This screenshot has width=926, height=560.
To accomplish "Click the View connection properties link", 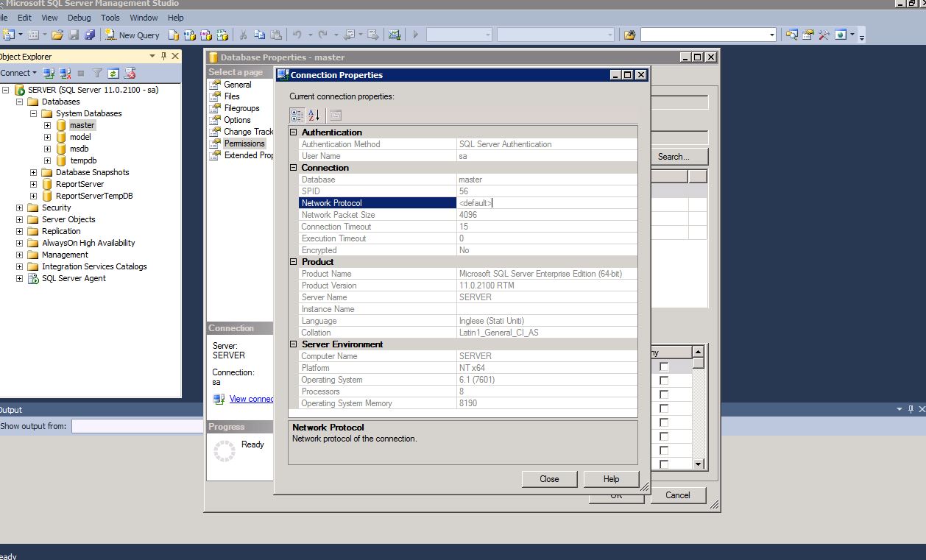I will (x=252, y=399).
